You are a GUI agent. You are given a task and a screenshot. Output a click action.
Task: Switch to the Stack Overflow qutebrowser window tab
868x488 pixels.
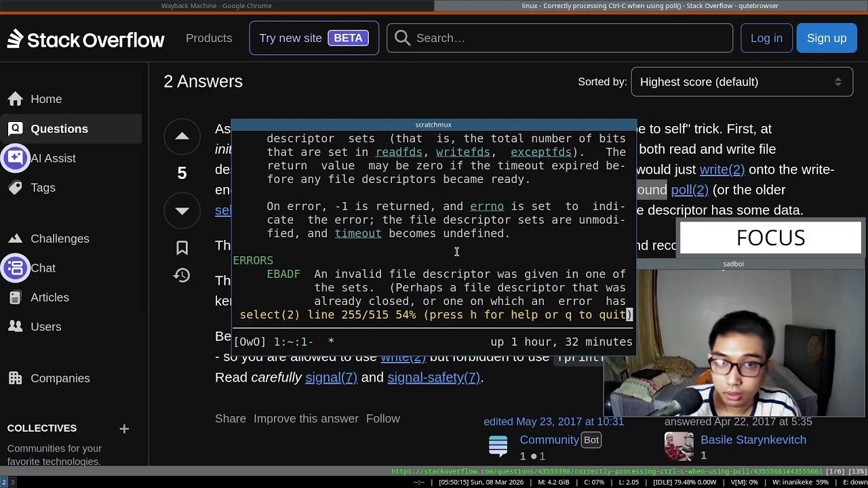click(x=650, y=6)
